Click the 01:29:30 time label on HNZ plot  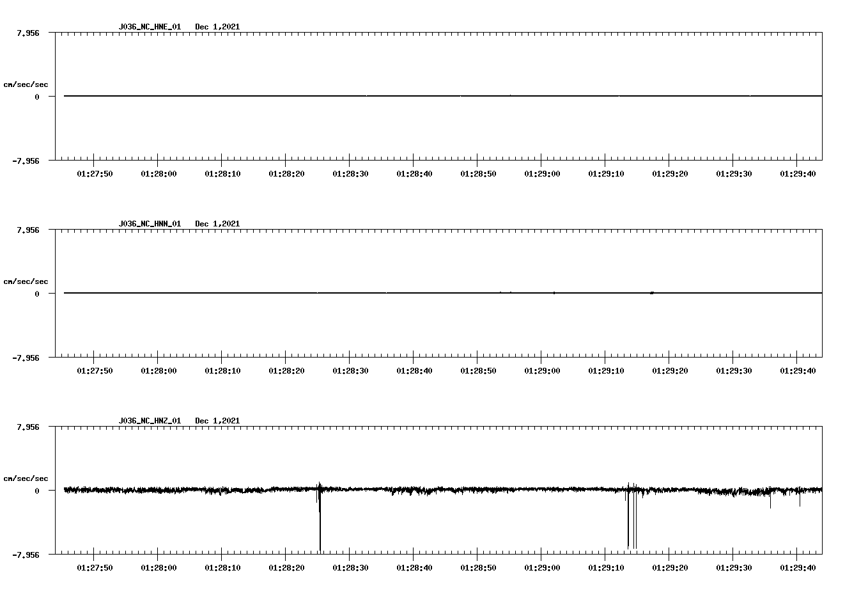734,568
